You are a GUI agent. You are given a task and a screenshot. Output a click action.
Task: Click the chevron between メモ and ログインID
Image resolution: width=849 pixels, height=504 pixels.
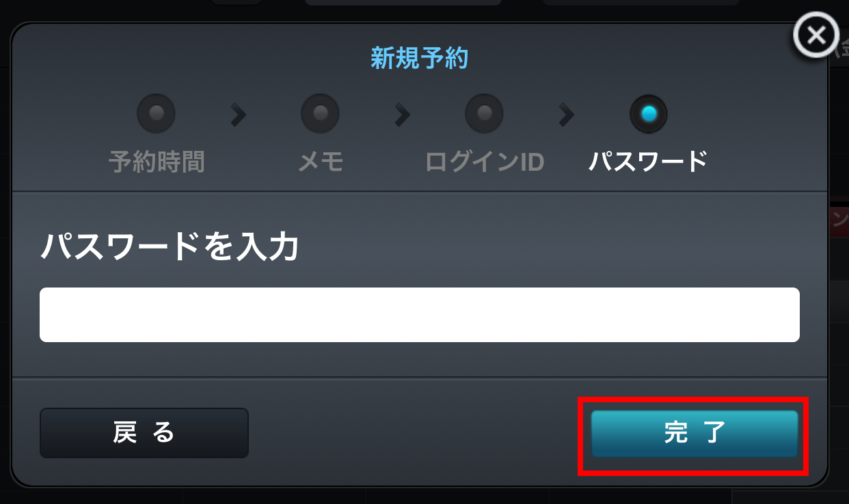(x=402, y=115)
